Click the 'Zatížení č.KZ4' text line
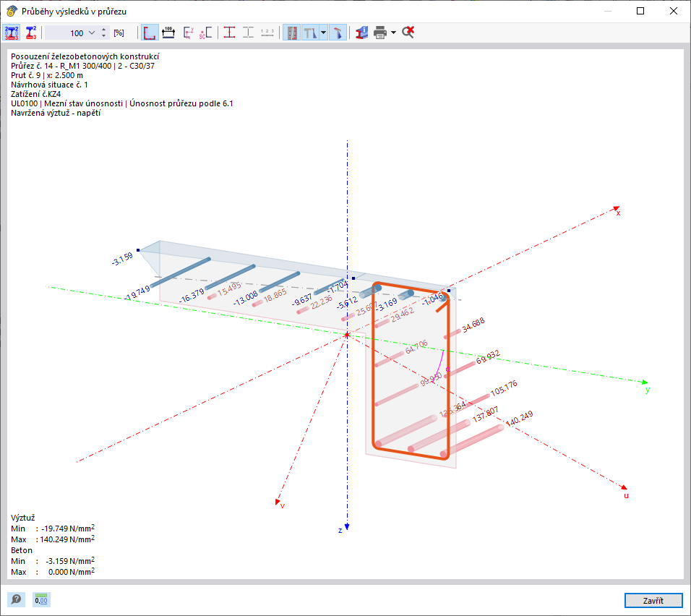This screenshot has width=691, height=616. pos(35,94)
